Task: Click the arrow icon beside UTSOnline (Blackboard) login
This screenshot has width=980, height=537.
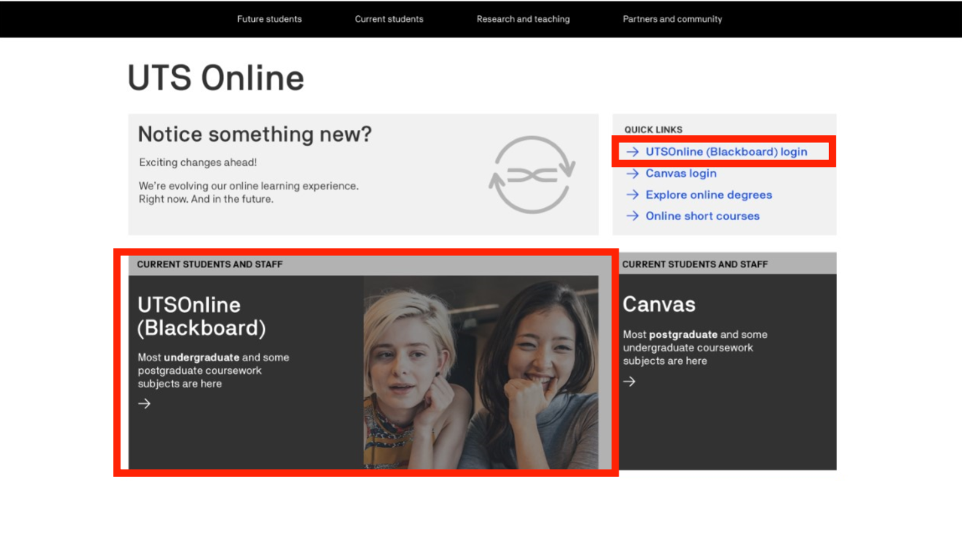Action: point(632,152)
